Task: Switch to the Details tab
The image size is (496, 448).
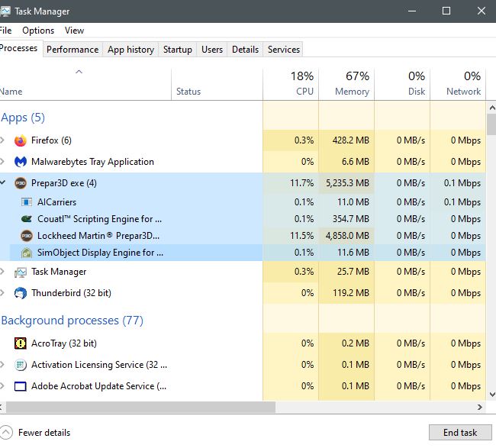Action: point(245,50)
